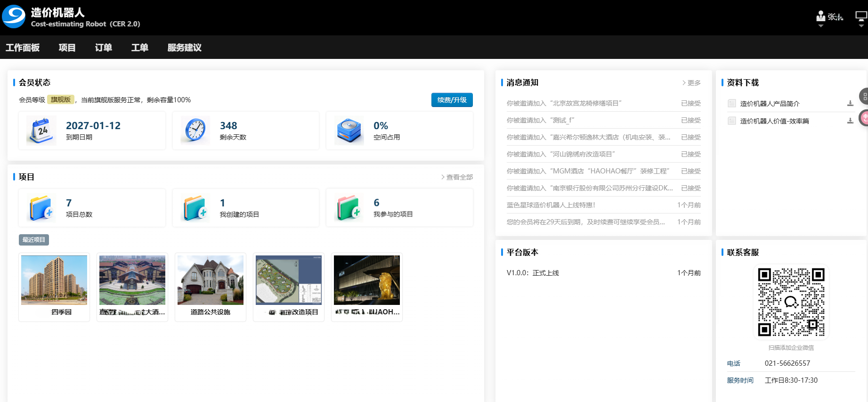This screenshot has height=402, width=868.
Task: Open the 蓝色星球造价机器人上线特惠 notification
Action: click(x=551, y=205)
